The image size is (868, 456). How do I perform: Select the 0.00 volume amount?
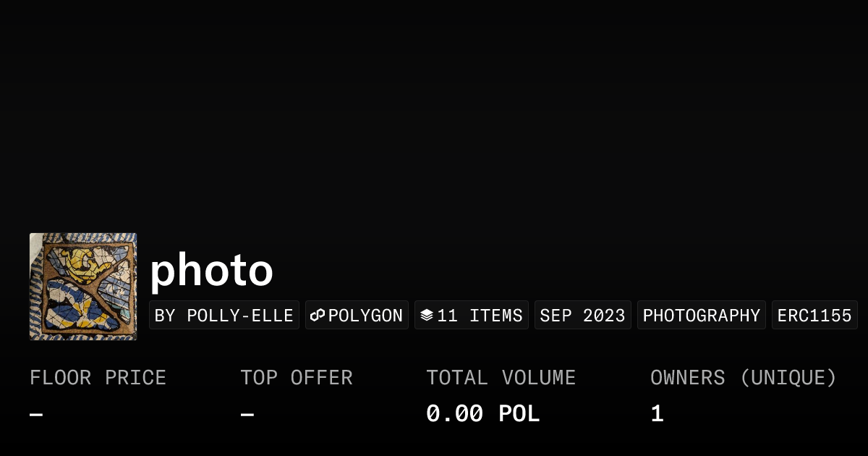454,414
